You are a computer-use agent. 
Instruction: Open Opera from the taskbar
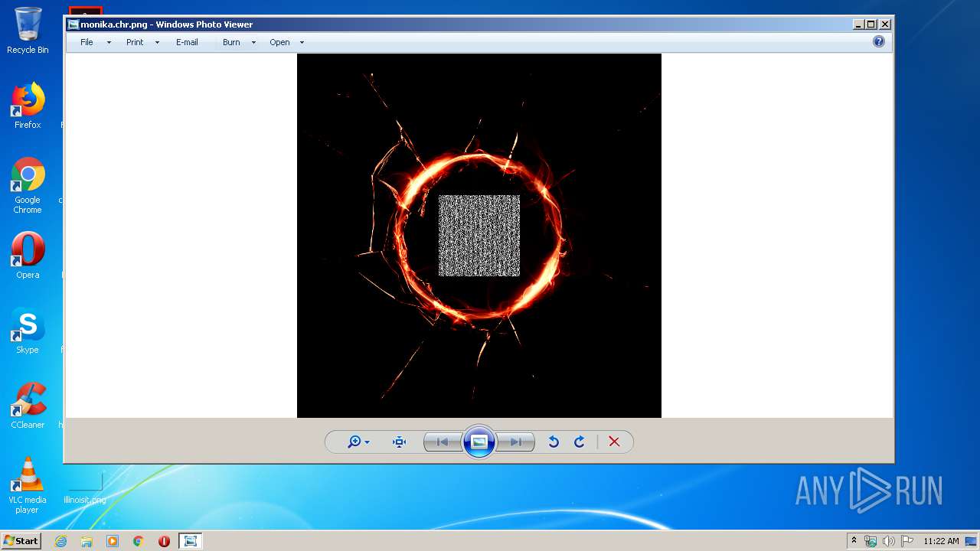164,541
